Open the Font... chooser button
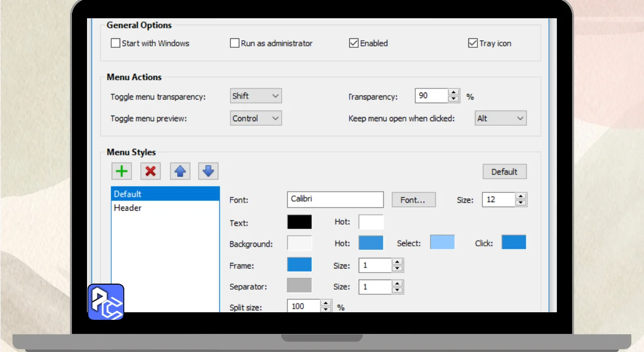This screenshot has width=644, height=352. click(413, 200)
